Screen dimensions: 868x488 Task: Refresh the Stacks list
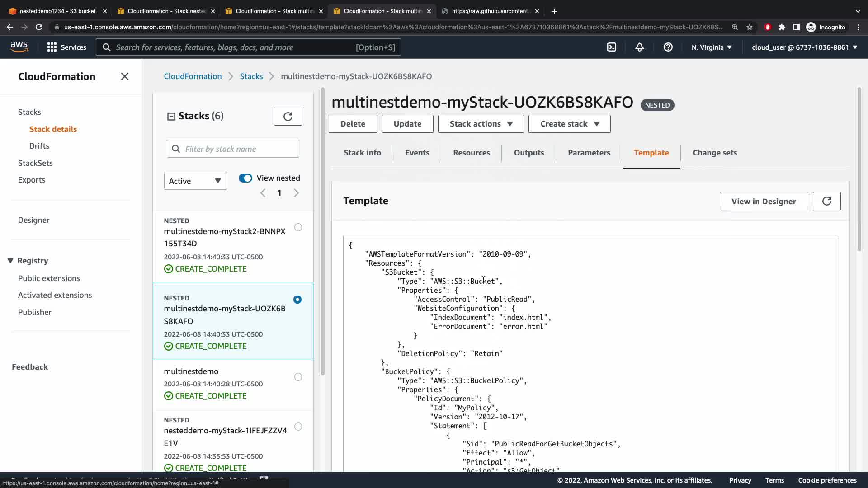coord(288,117)
